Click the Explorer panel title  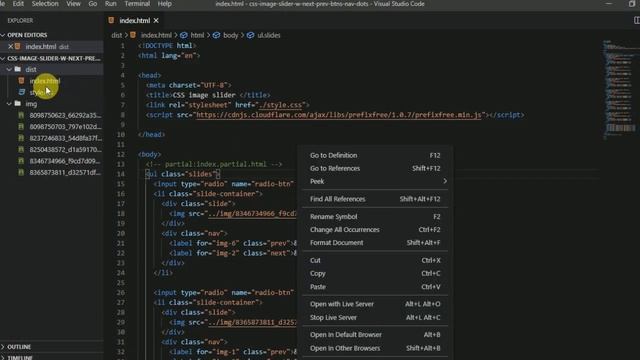tap(20, 20)
